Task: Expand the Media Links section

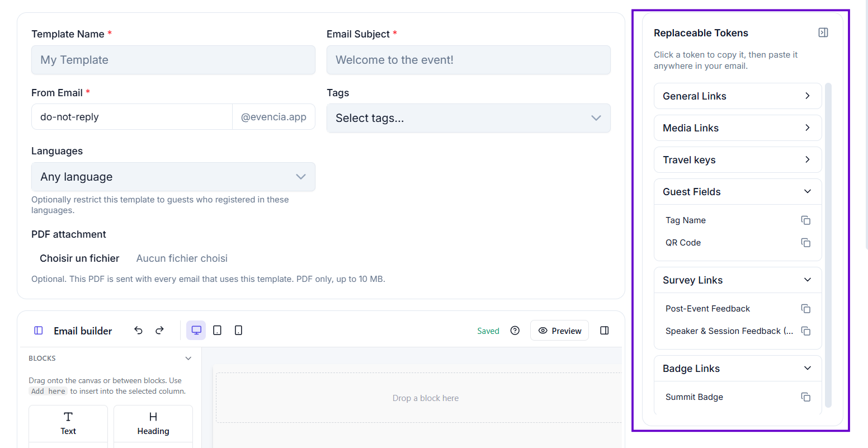Action: coord(738,128)
